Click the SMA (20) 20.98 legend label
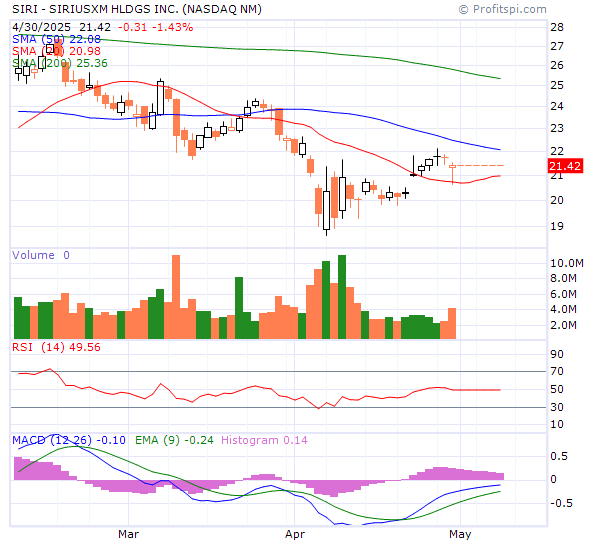Screen dimensions: 600x557 56,51
